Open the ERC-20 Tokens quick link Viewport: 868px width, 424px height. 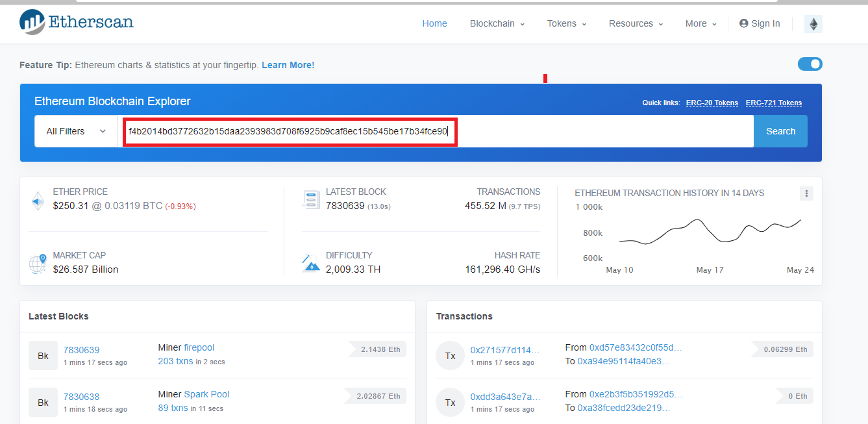coord(712,103)
